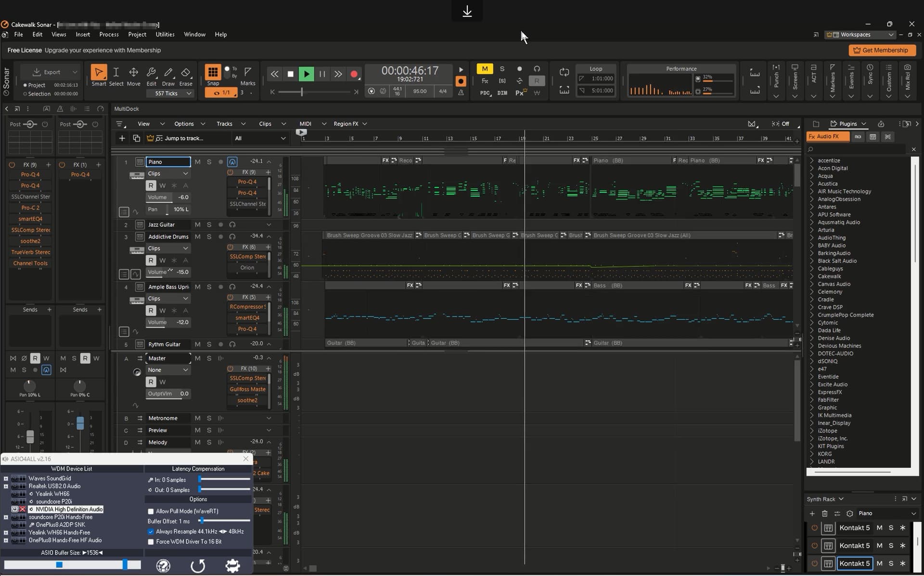Image resolution: width=924 pixels, height=576 pixels.
Task: Solo the Addictive Drums track
Action: (209, 237)
